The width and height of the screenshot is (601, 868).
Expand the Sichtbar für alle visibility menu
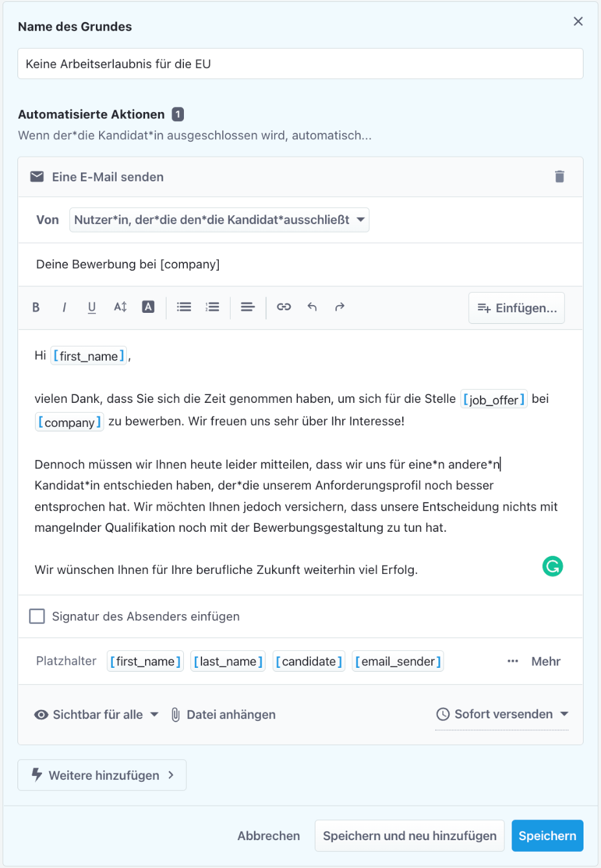tap(96, 714)
